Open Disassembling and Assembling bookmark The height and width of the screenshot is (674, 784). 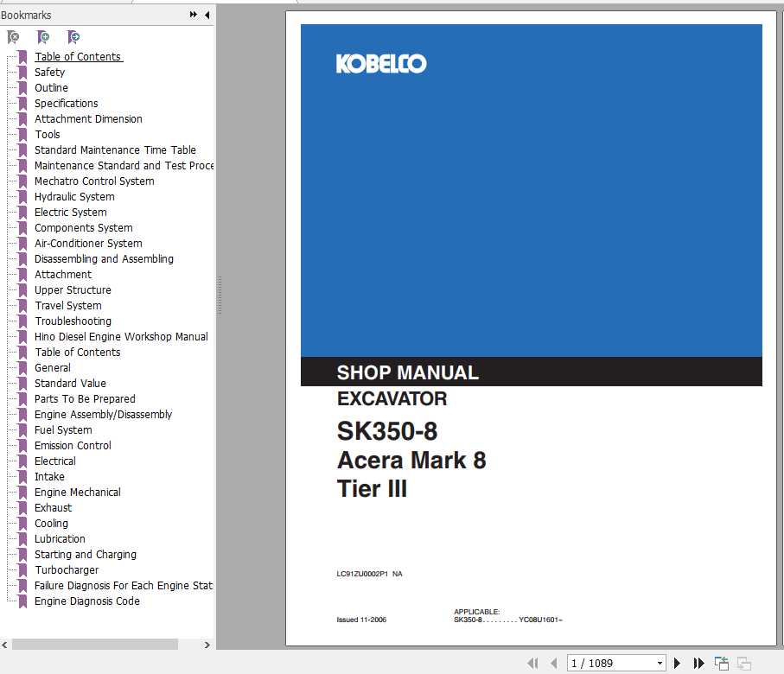pos(104,258)
